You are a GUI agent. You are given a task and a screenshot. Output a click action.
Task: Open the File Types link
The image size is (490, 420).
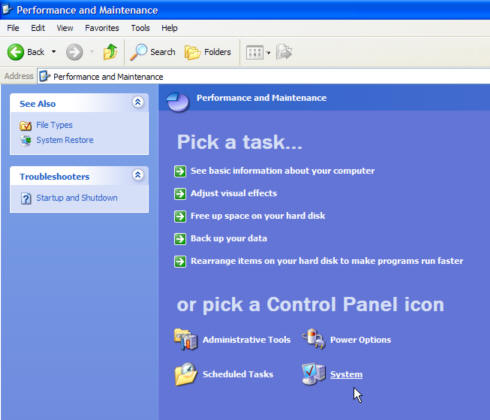click(x=54, y=125)
